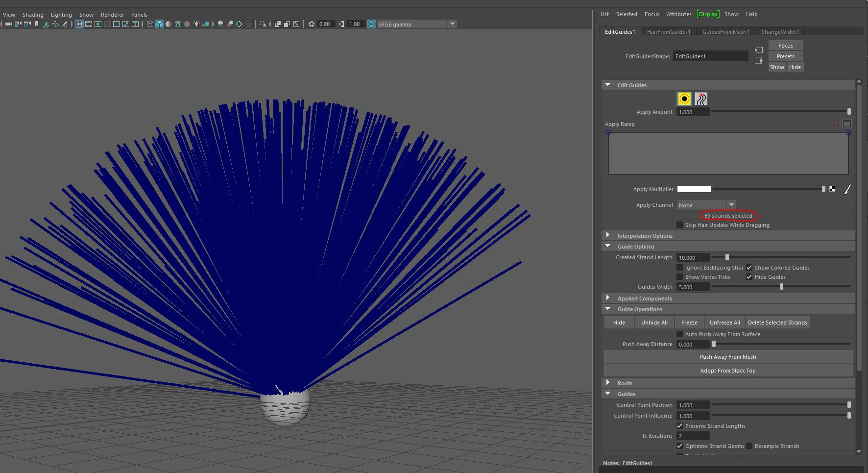Open the Apply Ramp editor window icon
Viewport: 868px width, 473px height.
(x=847, y=124)
